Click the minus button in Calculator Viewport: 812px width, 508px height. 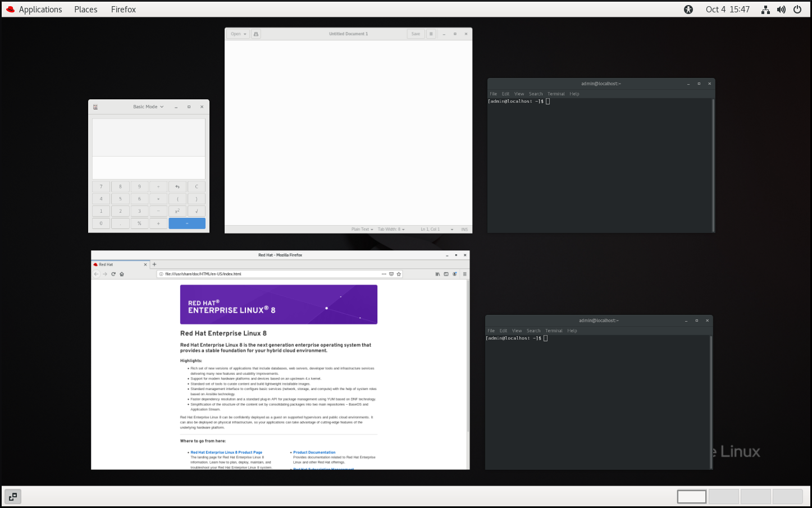coord(158,211)
